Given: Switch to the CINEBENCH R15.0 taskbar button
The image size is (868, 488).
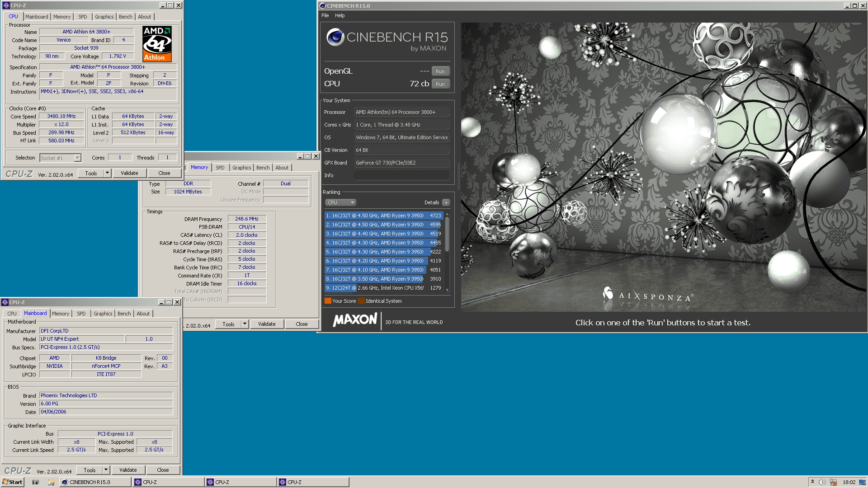Looking at the screenshot, I should [x=95, y=482].
